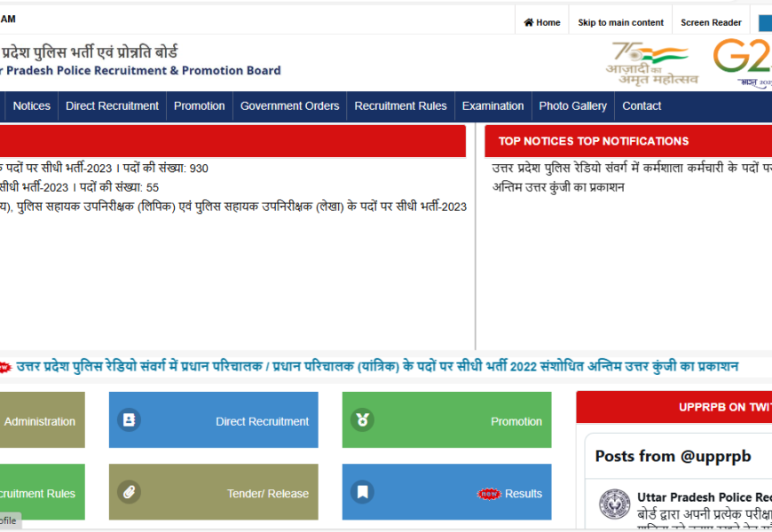Image resolution: width=772 pixels, height=532 pixels.
Task: Click the Results tile bookmark icon
Action: tap(362, 492)
